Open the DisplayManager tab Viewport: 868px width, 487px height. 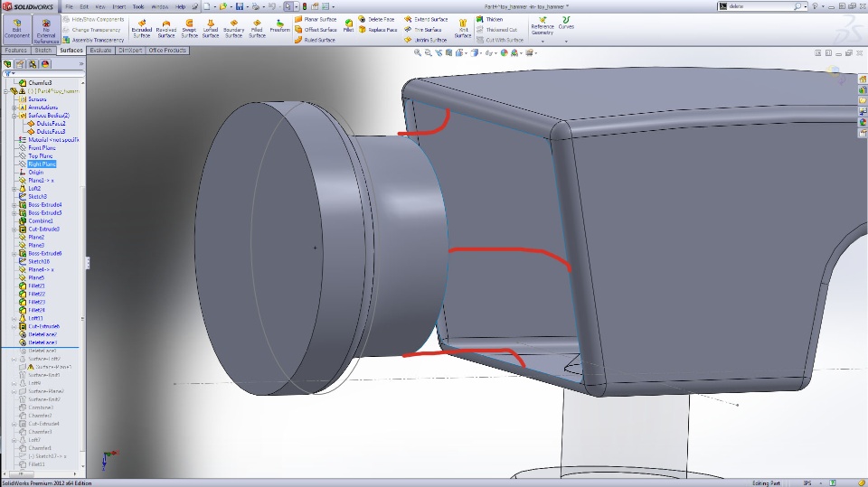click(45, 64)
